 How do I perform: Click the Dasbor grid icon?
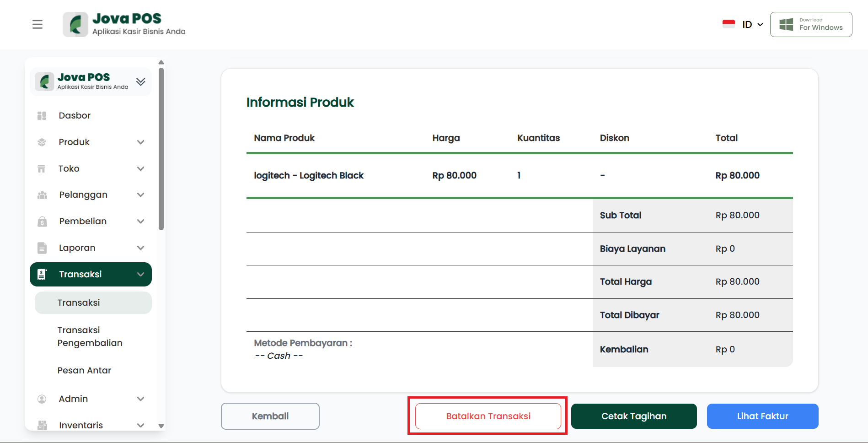click(42, 116)
